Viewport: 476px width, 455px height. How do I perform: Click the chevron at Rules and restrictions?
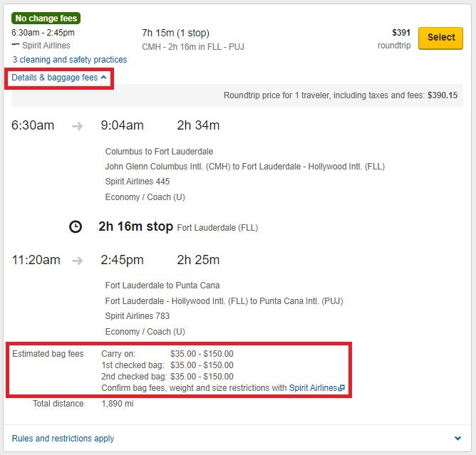tap(457, 439)
